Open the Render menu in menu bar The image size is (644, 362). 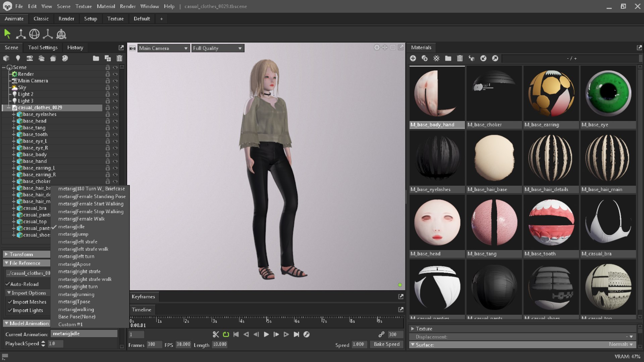128,6
